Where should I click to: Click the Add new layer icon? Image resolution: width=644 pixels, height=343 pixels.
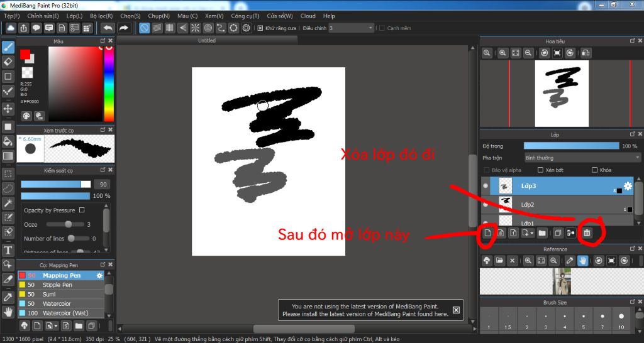click(x=487, y=233)
